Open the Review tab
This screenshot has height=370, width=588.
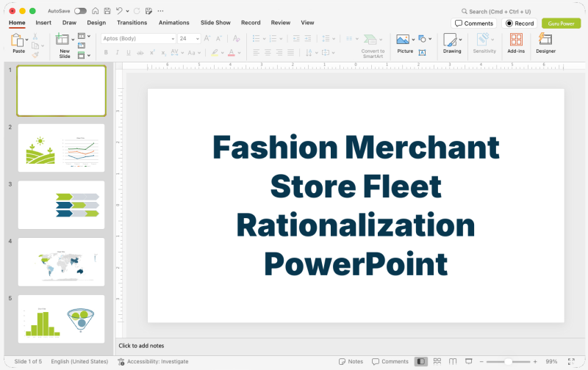(281, 23)
